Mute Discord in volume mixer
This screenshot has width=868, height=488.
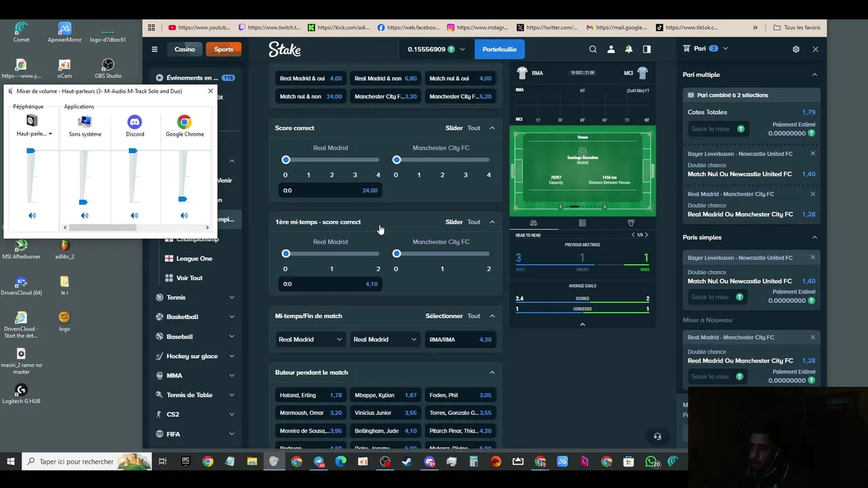134,216
